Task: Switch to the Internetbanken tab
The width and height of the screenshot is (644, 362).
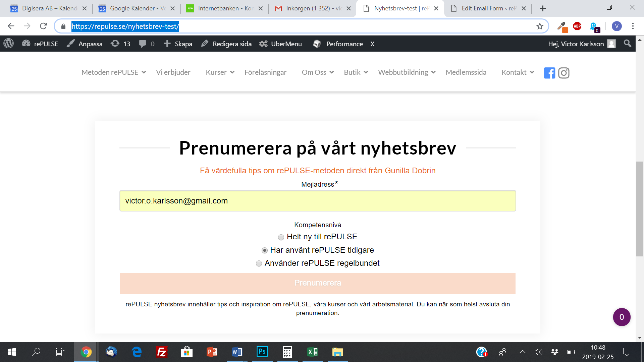Action: 225,8
